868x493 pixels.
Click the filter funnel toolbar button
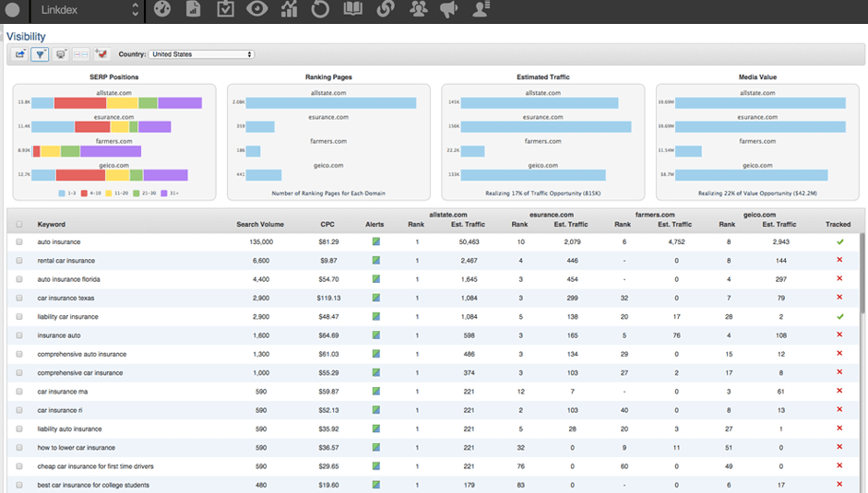click(x=40, y=54)
